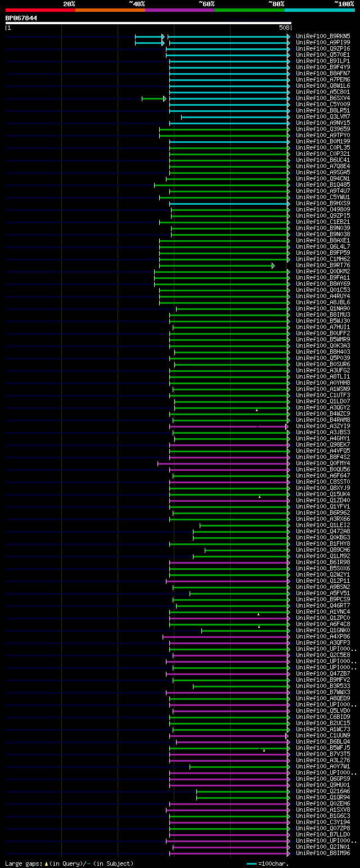The height and width of the screenshot is (868, 360).
Task: Select label UniRef100_Q0DKM2
Action: [x=323, y=271]
